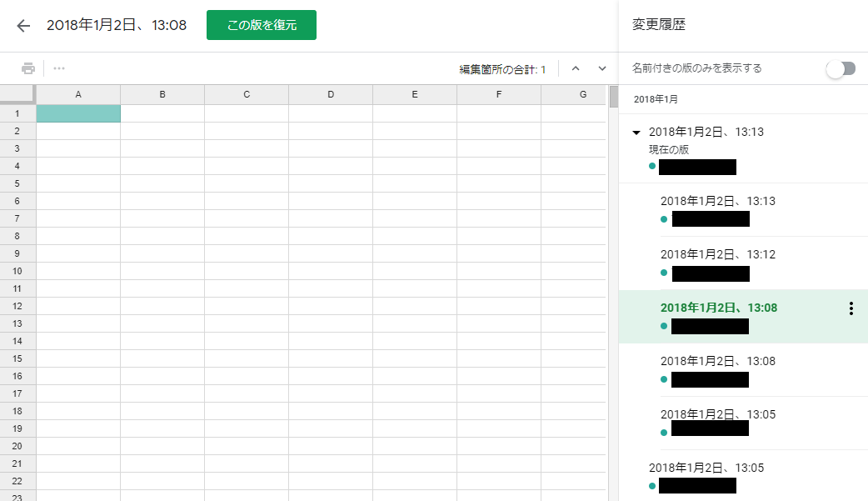Click the vertical scrollbar of the spreadsheet
This screenshot has width=868, height=501.
[613, 292]
